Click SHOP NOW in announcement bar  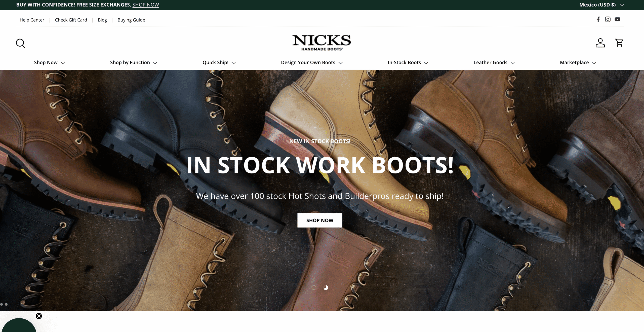click(146, 5)
